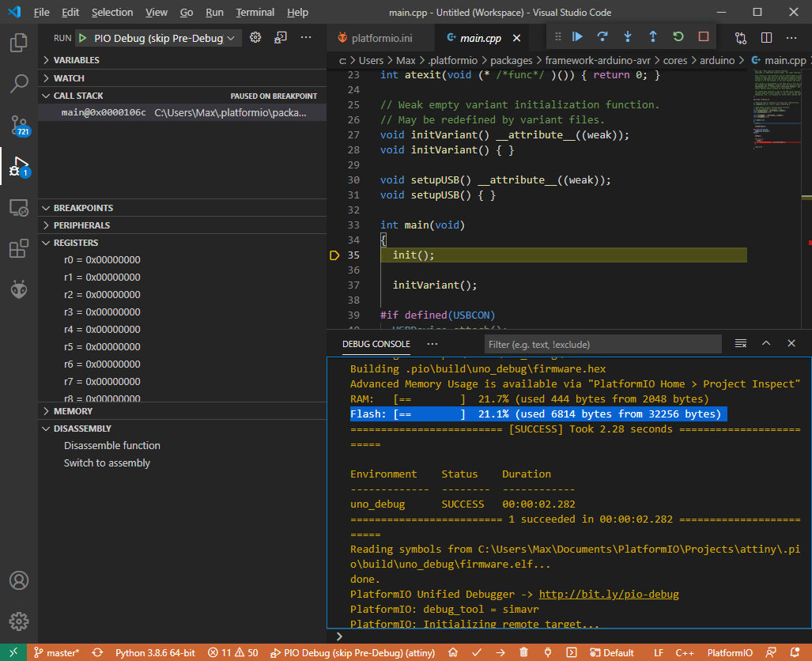Run PlatformIO Clean trash icon in status bar
This screenshot has height=661, width=812.
[524, 653]
